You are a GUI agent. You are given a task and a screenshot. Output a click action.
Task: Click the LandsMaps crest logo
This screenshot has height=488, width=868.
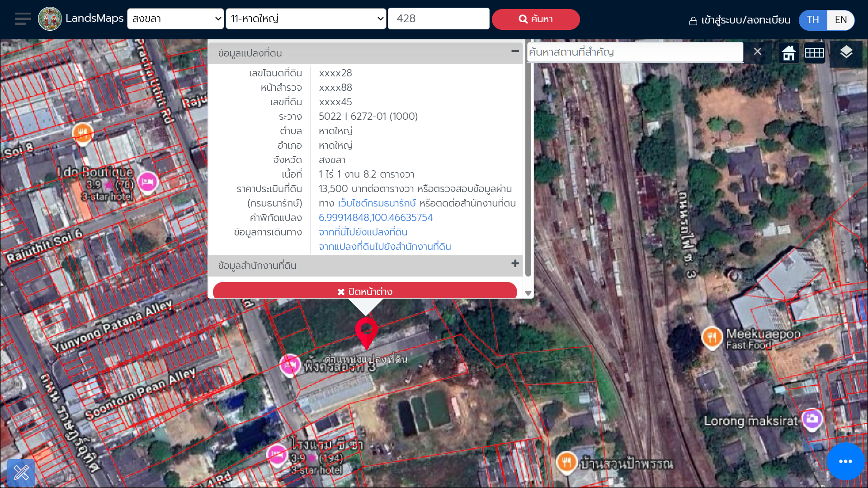point(50,19)
